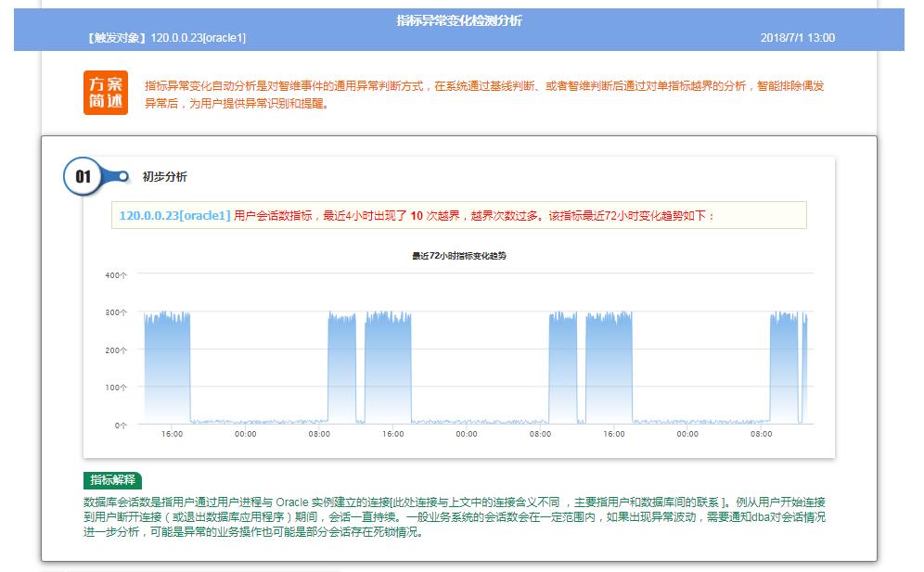The height and width of the screenshot is (572, 924).
Task: Select the 200个 y-axis label
Action: [x=117, y=350]
